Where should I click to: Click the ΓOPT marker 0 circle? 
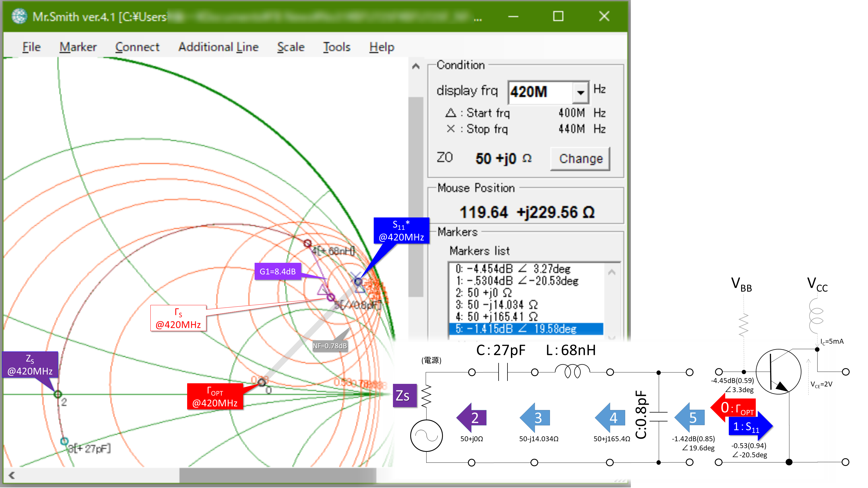tap(261, 382)
